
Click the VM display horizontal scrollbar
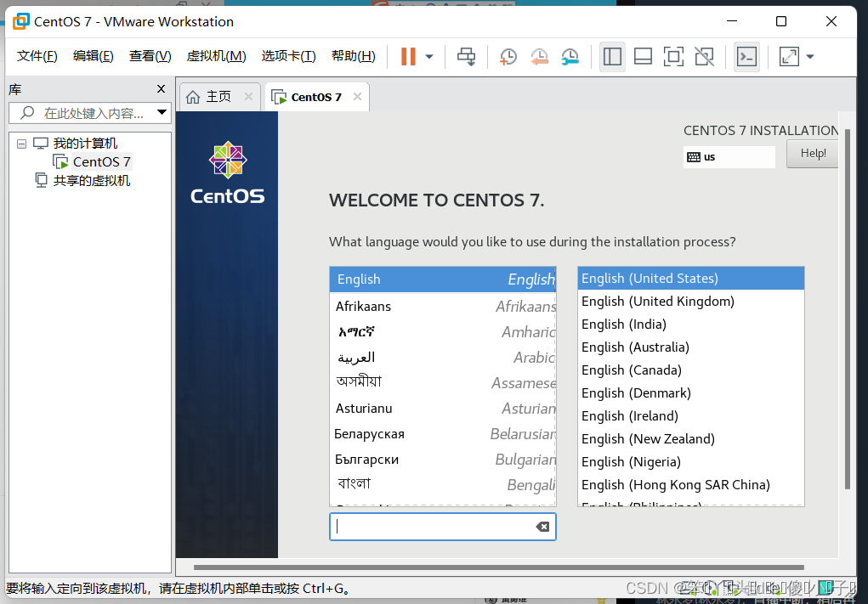(x=498, y=567)
